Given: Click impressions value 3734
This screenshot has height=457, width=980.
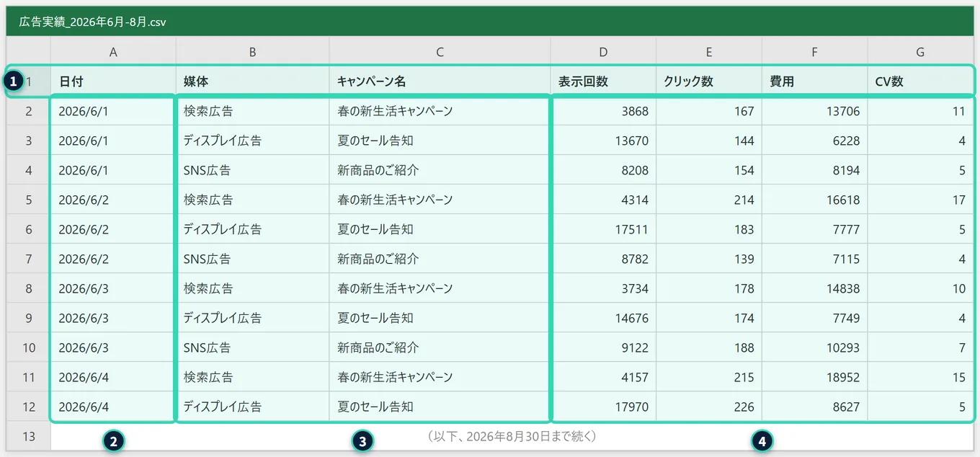Looking at the screenshot, I should 603,288.
